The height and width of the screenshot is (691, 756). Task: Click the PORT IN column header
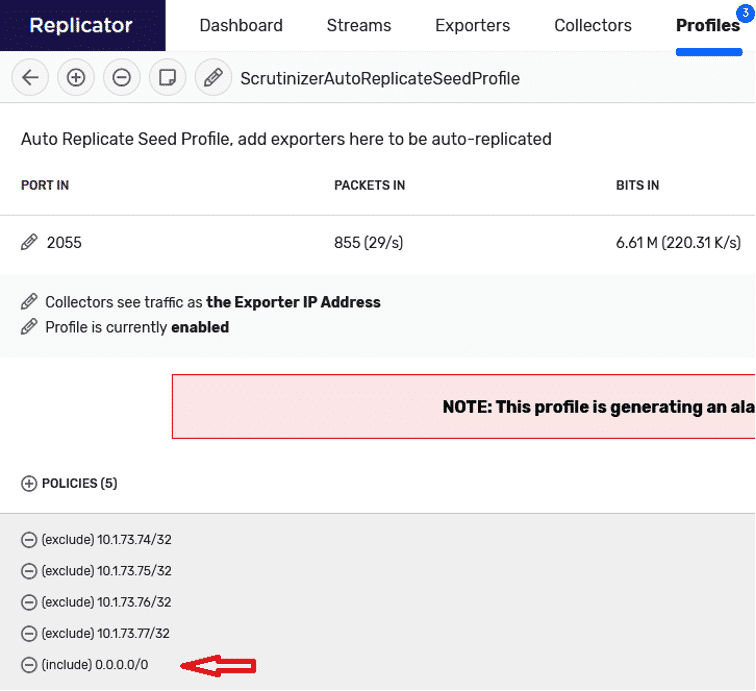click(45, 185)
